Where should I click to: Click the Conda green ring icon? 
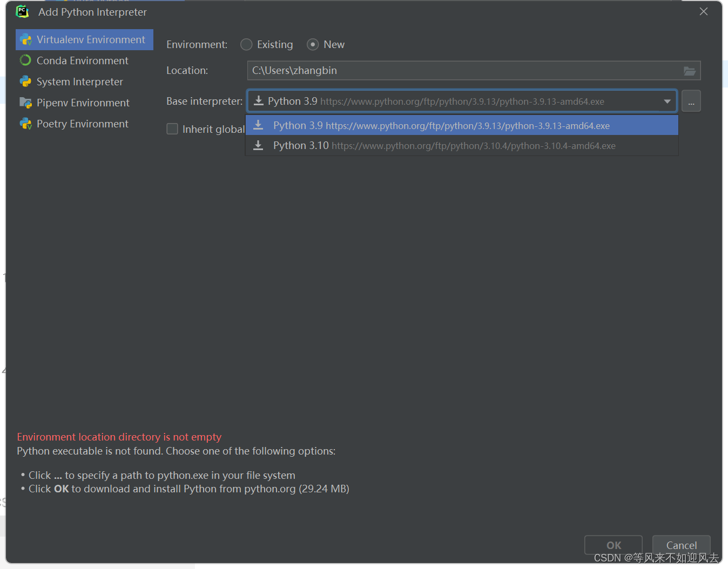coord(25,60)
